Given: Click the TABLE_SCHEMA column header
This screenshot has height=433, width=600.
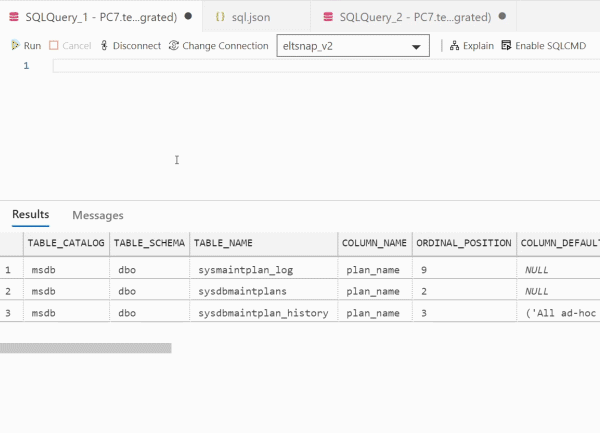Looking at the screenshot, I should point(149,243).
